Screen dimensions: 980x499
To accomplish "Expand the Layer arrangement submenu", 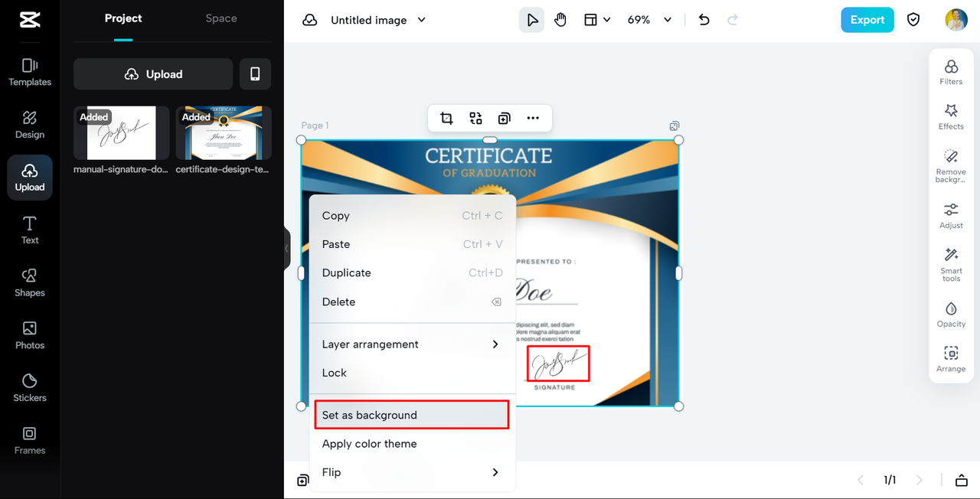I will 412,344.
